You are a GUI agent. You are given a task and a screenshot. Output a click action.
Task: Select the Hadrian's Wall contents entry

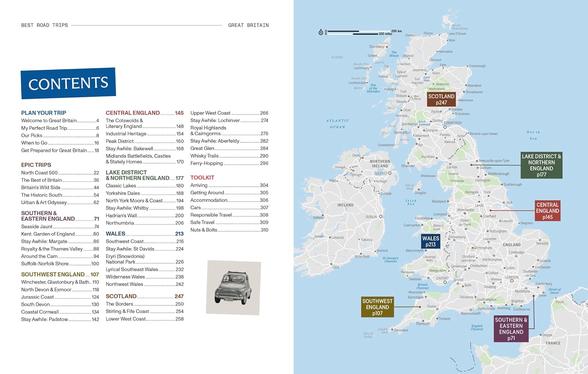pos(145,216)
